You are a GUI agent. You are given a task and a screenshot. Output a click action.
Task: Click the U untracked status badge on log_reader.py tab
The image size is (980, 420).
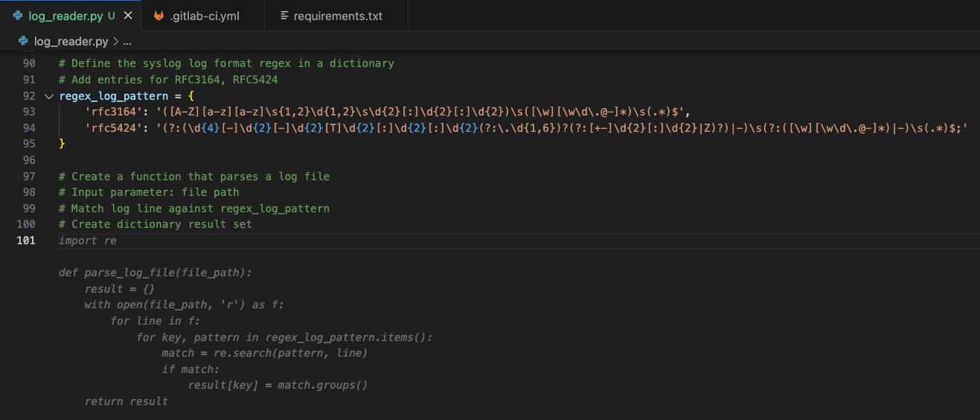pos(112,16)
